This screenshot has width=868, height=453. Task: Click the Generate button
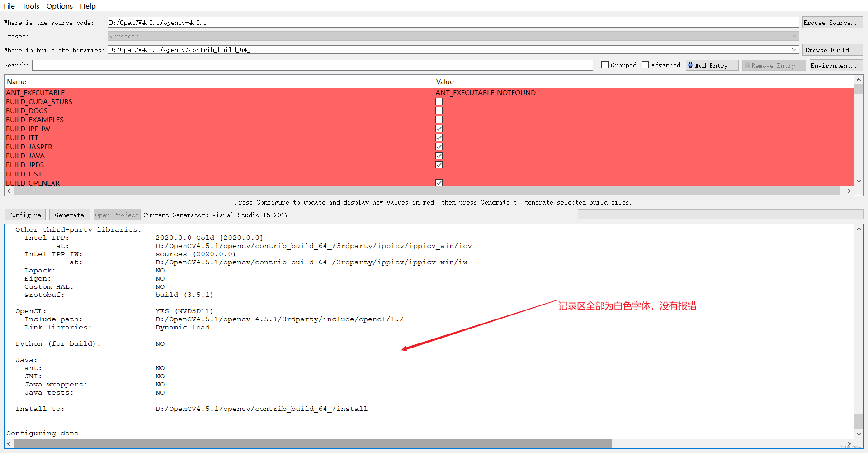click(69, 215)
